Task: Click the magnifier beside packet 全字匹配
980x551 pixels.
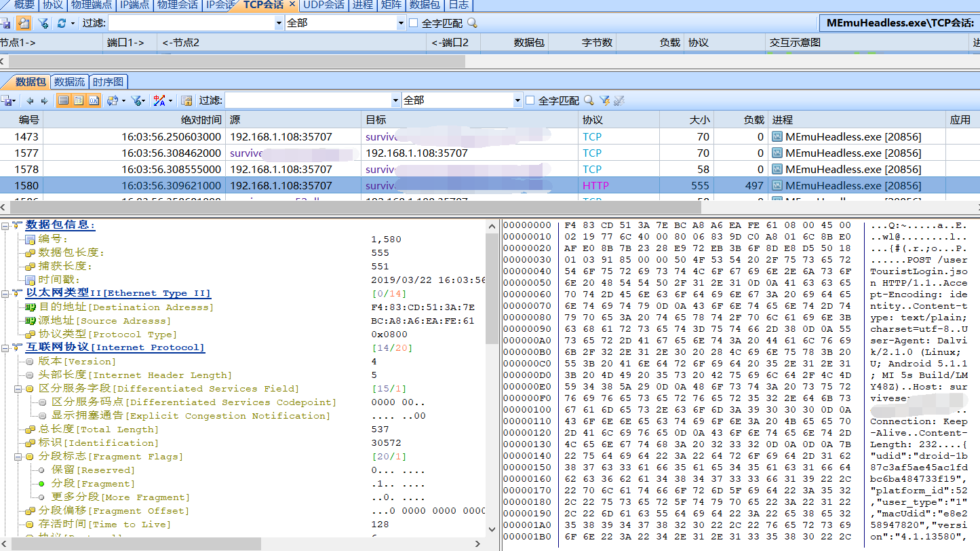Action: pyautogui.click(x=589, y=100)
